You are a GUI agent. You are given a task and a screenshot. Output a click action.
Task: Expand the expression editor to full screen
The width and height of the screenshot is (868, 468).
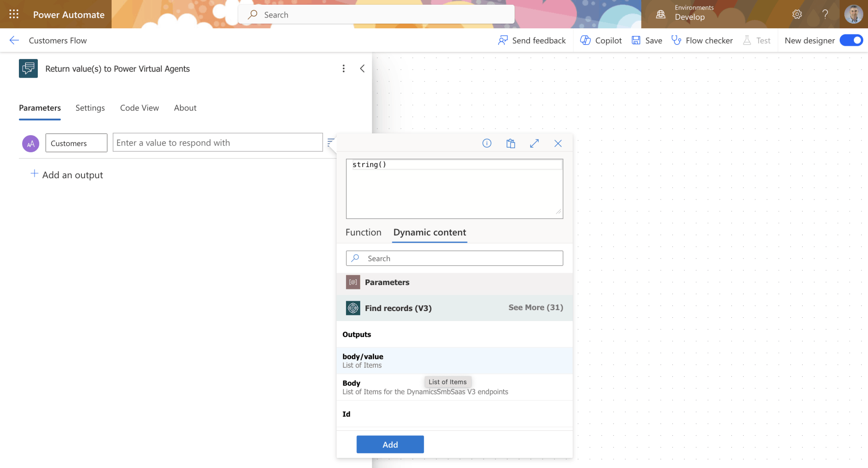point(534,143)
